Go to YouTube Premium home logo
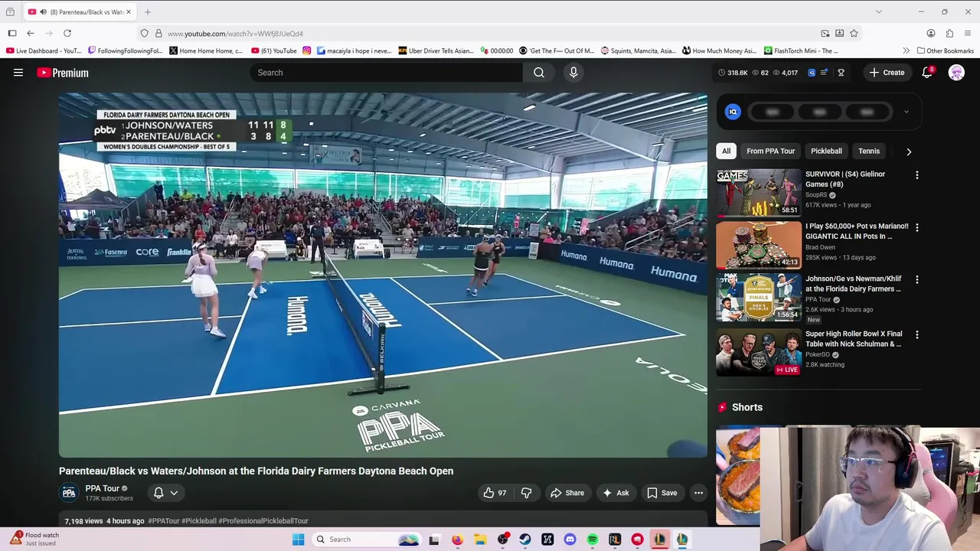The image size is (980, 551). (x=63, y=73)
